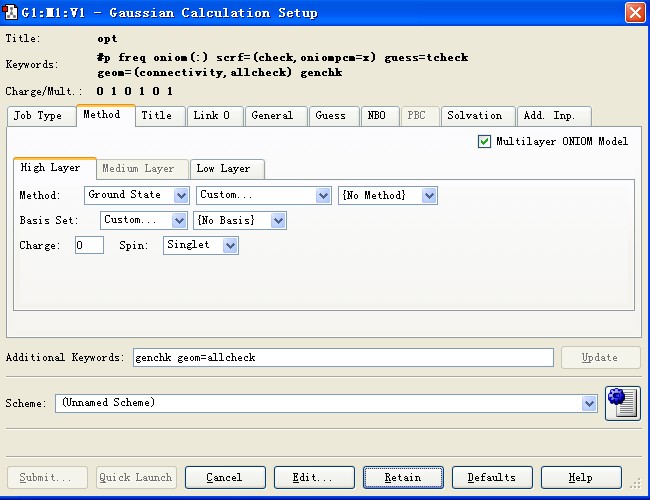Screen dimensions: 650x500
Task: Open the scheme editor icon button
Action: pyautogui.click(x=623, y=403)
